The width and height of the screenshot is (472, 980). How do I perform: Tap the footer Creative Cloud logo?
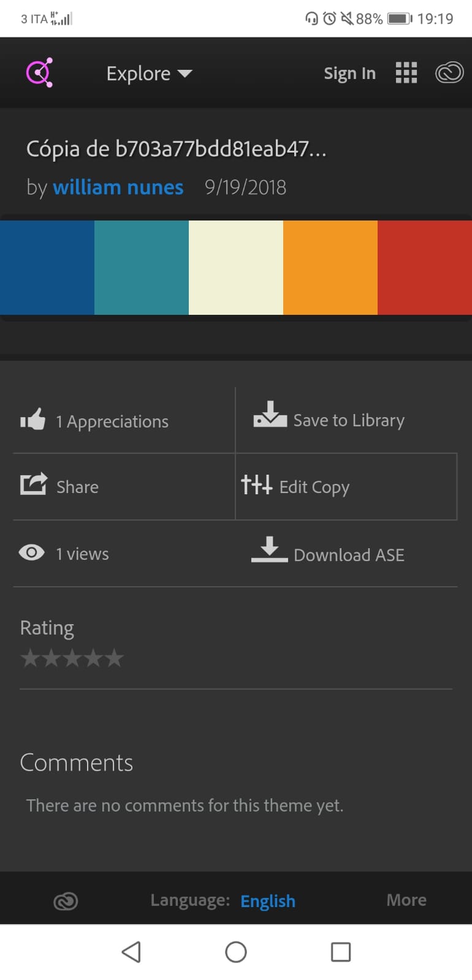[66, 901]
